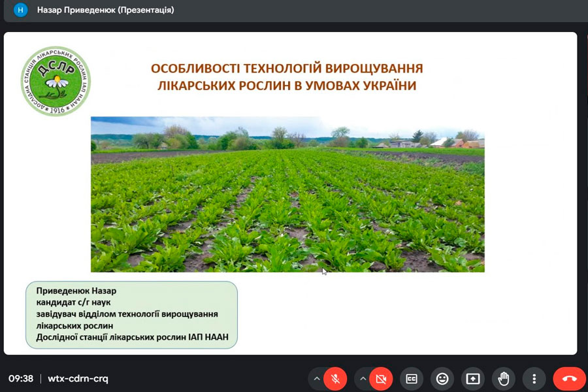Click the Present now screen share icon

pos(473,379)
